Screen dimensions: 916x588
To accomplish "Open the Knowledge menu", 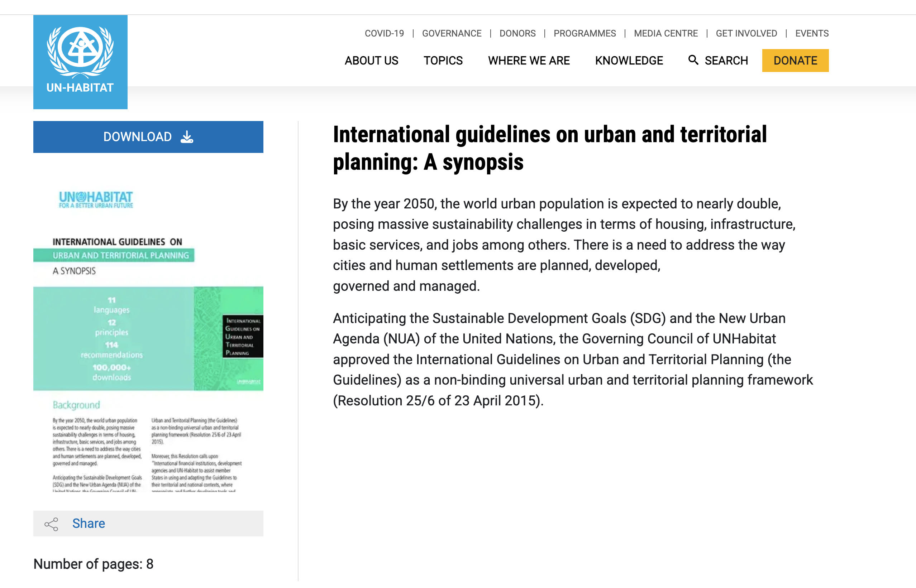I will [x=629, y=60].
